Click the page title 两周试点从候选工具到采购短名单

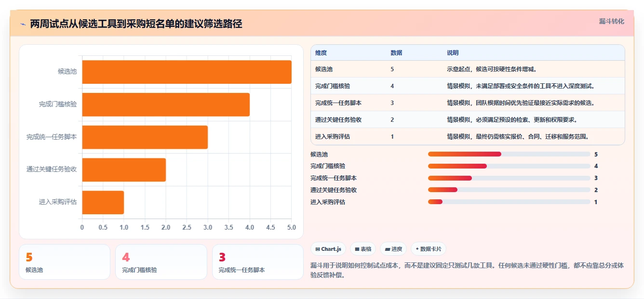pyautogui.click(x=136, y=24)
